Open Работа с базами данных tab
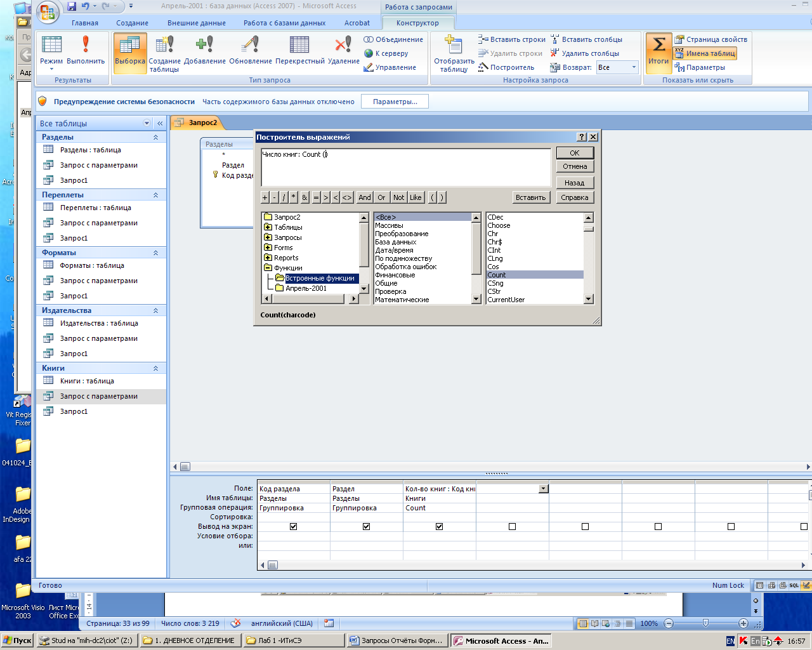 tap(285, 23)
